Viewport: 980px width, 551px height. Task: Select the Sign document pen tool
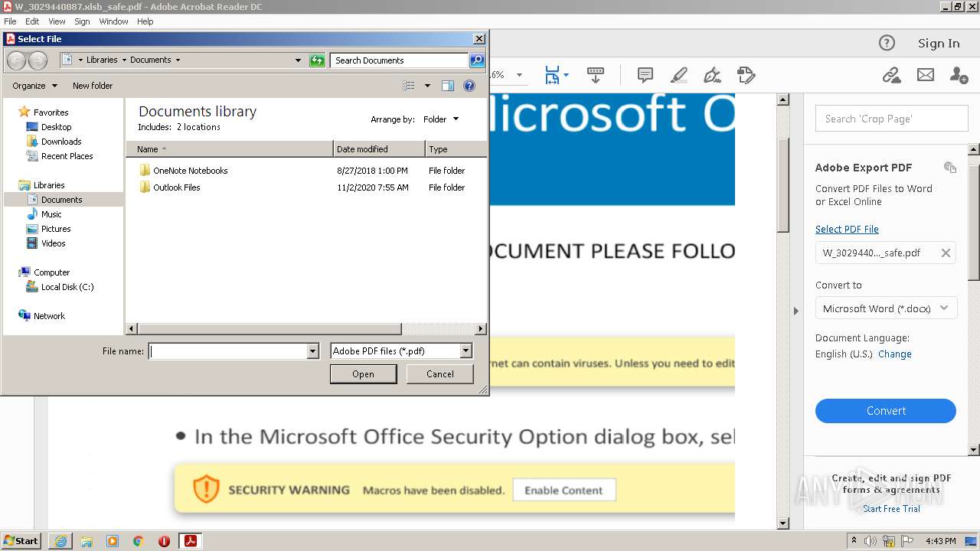coord(712,75)
